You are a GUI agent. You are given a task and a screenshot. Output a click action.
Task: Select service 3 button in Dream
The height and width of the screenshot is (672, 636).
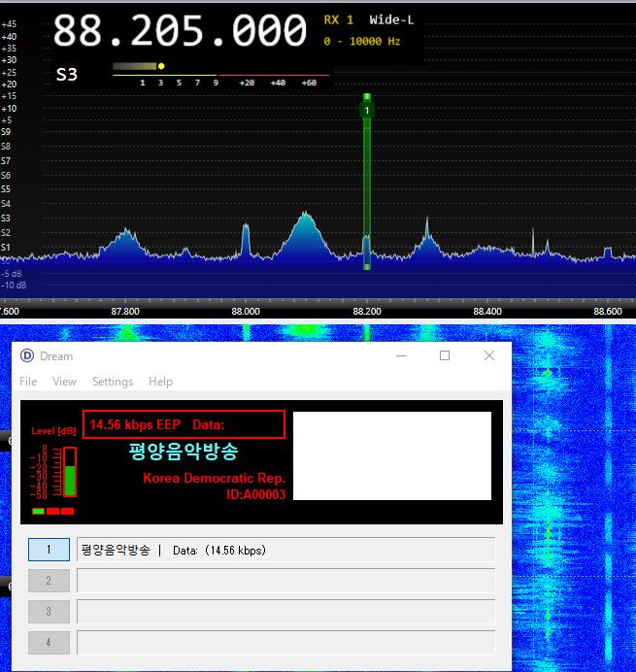pyautogui.click(x=49, y=612)
